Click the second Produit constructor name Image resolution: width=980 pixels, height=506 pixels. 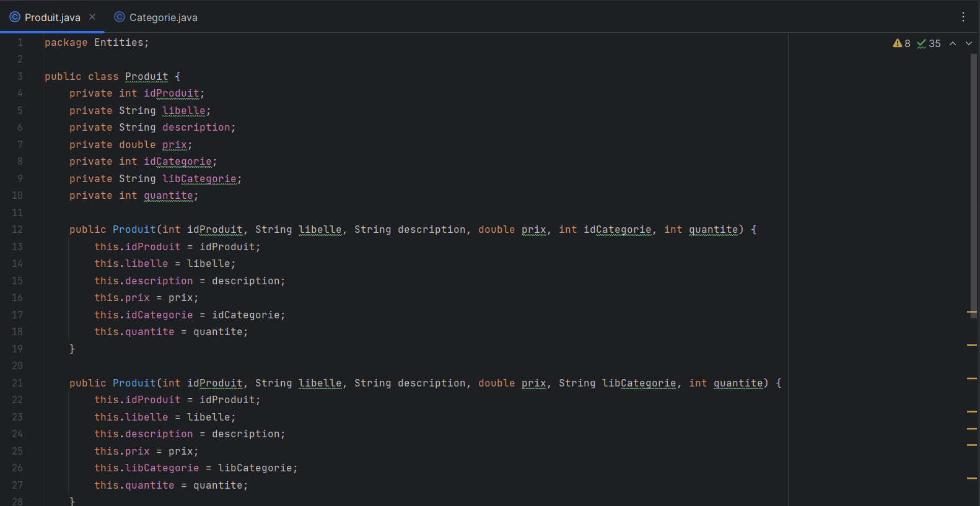pos(134,383)
